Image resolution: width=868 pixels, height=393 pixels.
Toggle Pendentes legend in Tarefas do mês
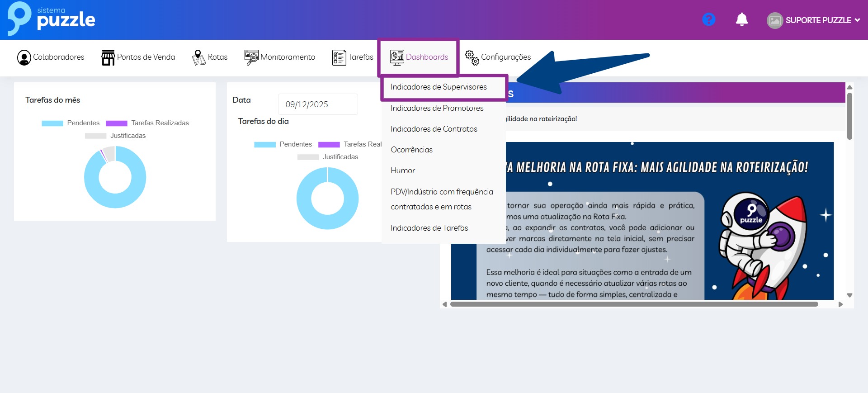coord(71,123)
